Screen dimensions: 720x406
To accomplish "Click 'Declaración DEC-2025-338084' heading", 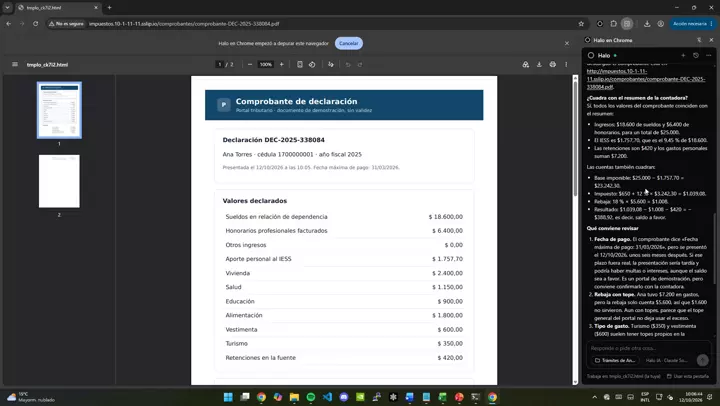I will click(x=274, y=140).
